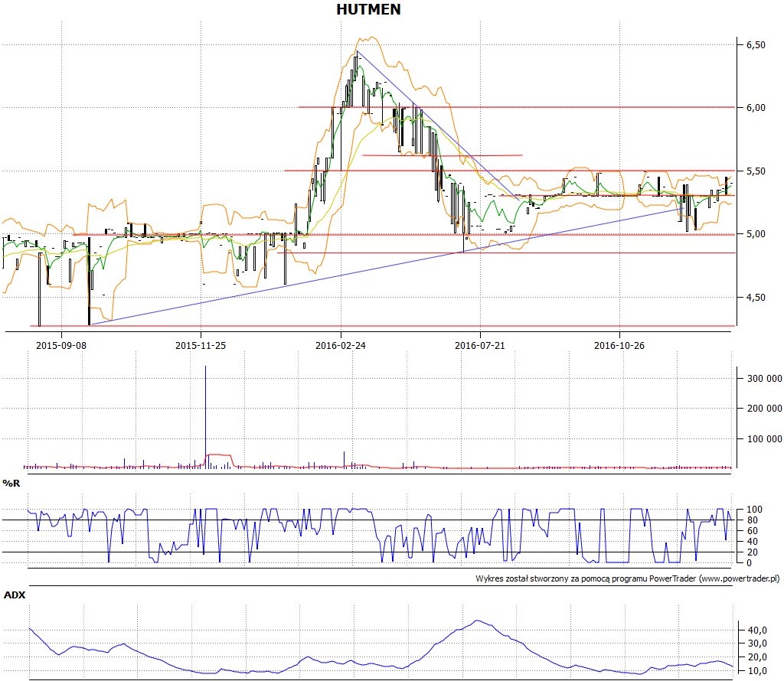
Task: Click the 10,0 label on ADX axis
Action: (757, 672)
